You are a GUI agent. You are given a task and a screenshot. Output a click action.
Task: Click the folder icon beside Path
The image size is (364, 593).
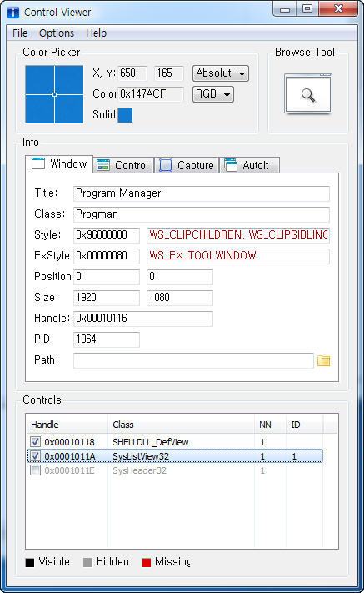pyautogui.click(x=323, y=360)
